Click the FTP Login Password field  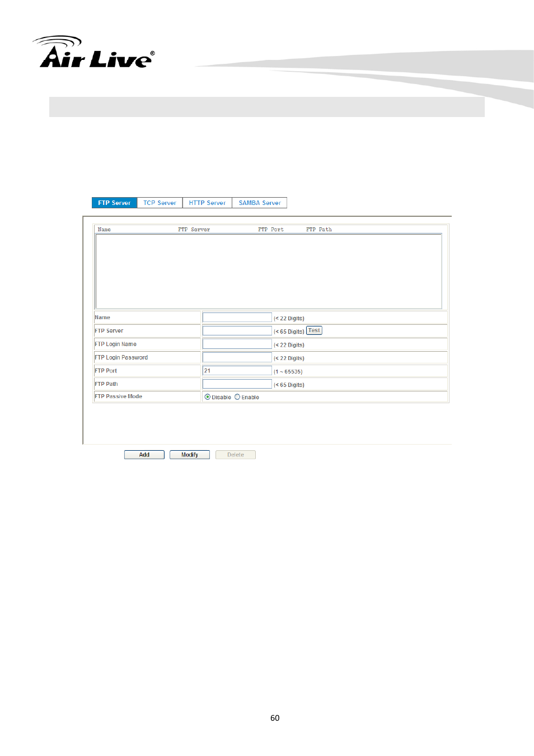click(x=237, y=357)
